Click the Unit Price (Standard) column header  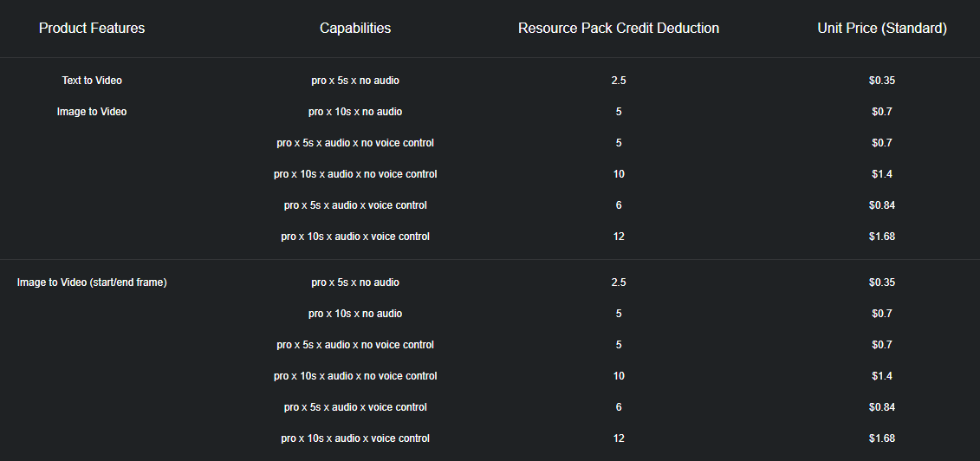tap(882, 29)
